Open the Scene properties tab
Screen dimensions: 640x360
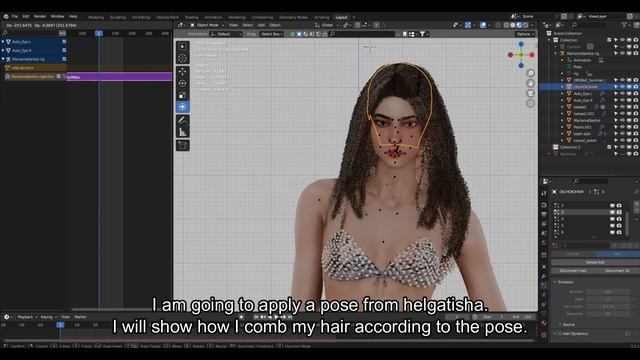click(x=544, y=233)
